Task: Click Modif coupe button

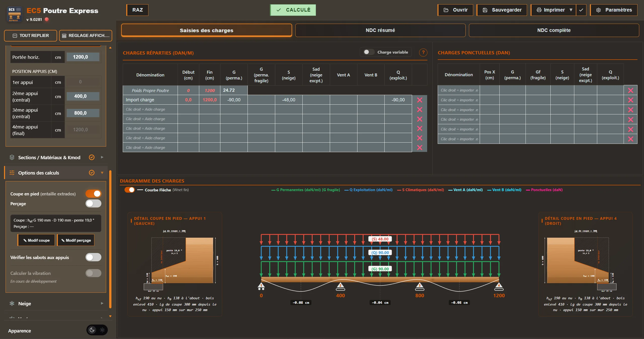Action: [x=36, y=240]
